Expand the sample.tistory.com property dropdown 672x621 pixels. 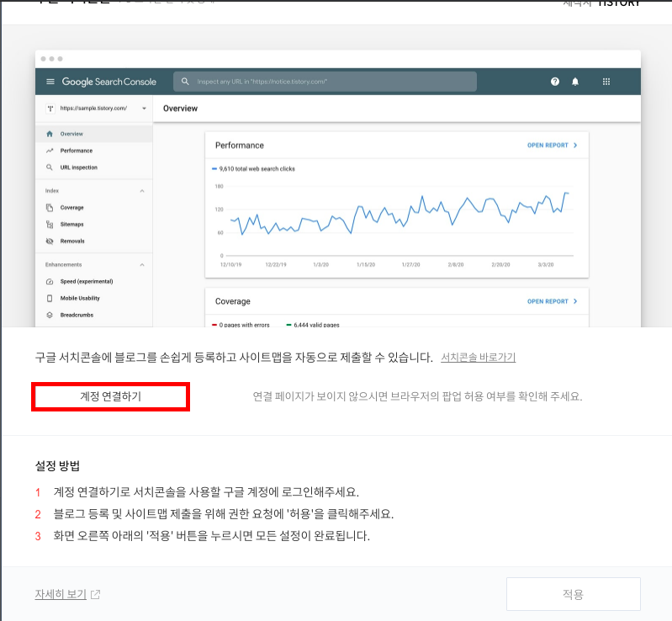click(144, 109)
